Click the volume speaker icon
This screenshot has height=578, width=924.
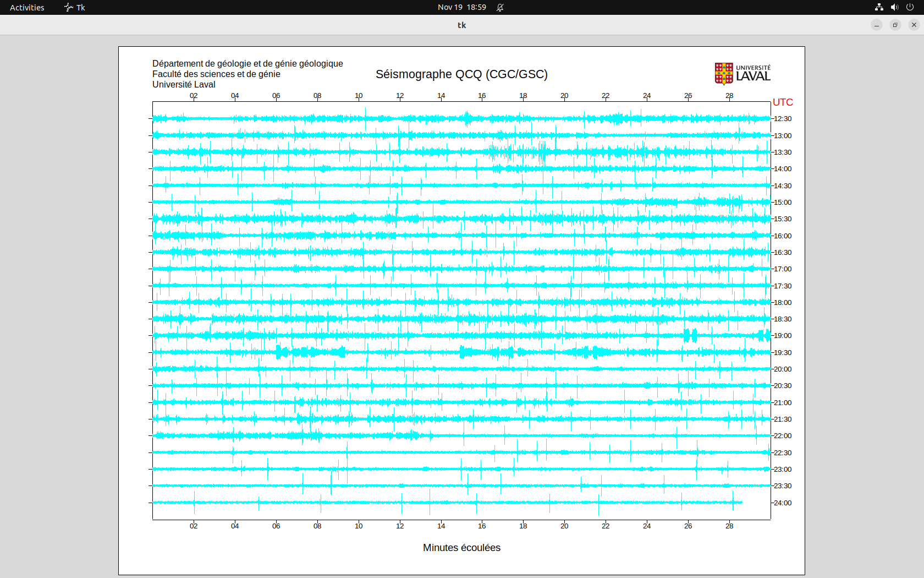[894, 7]
